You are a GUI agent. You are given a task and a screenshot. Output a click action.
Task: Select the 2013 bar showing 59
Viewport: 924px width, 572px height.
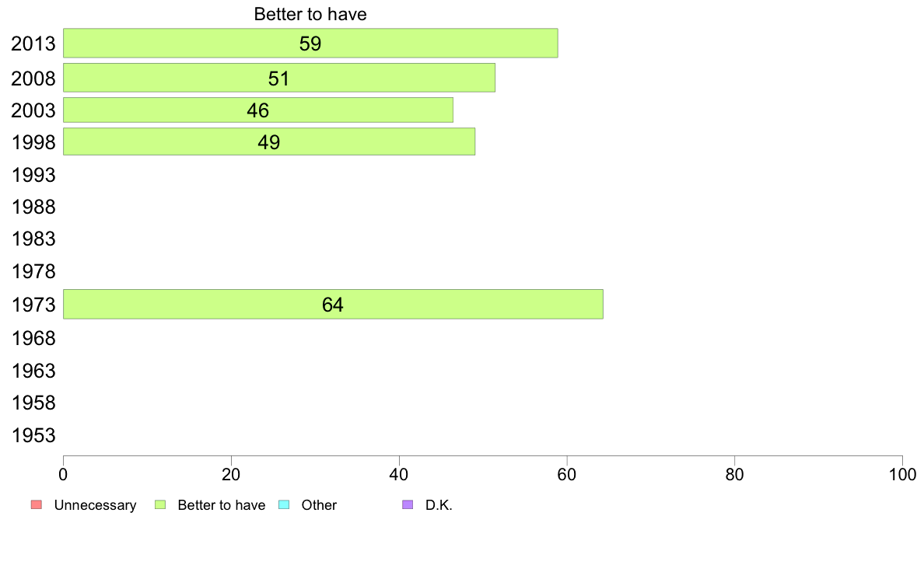click(310, 43)
